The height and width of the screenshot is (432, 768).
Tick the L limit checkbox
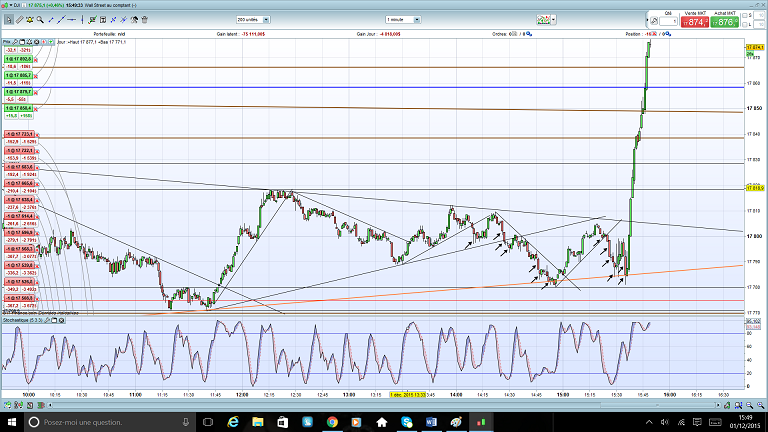(744, 24)
